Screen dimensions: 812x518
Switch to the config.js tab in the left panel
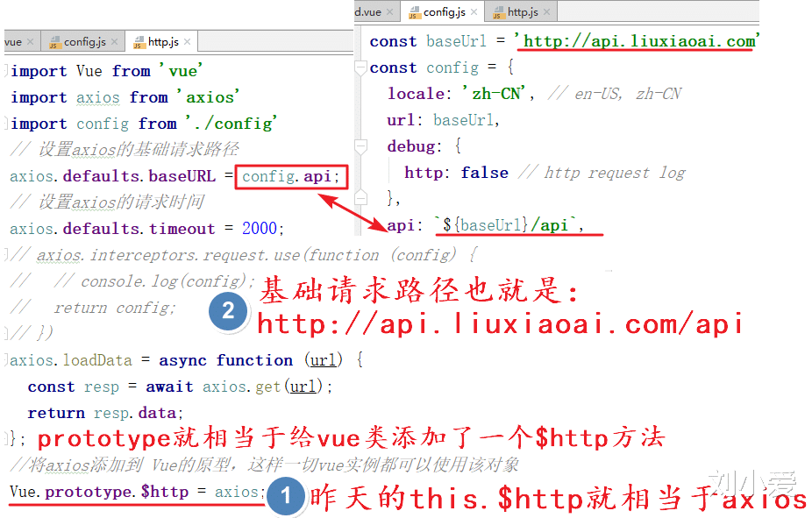pos(83,40)
